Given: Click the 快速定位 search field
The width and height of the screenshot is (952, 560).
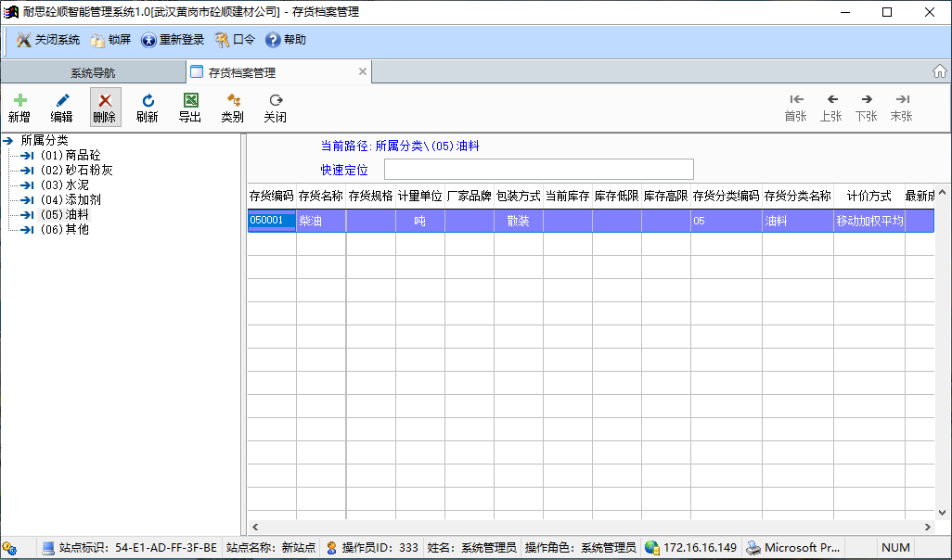Looking at the screenshot, I should coord(538,170).
